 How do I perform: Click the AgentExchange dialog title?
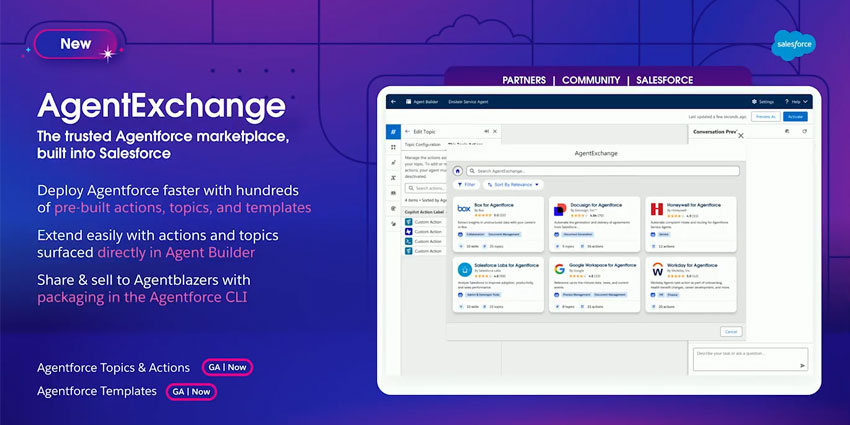[x=596, y=153]
